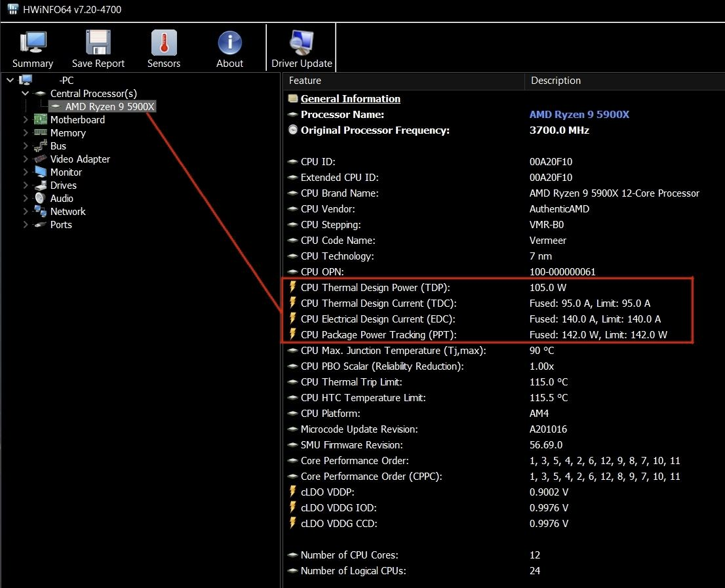Expand the Bus tree node
This screenshot has width=725, height=588.
(26, 146)
